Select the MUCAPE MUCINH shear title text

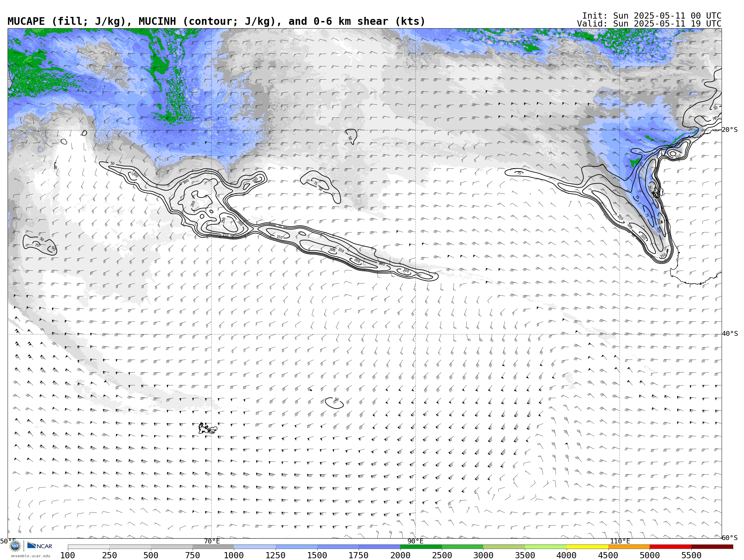click(x=216, y=21)
